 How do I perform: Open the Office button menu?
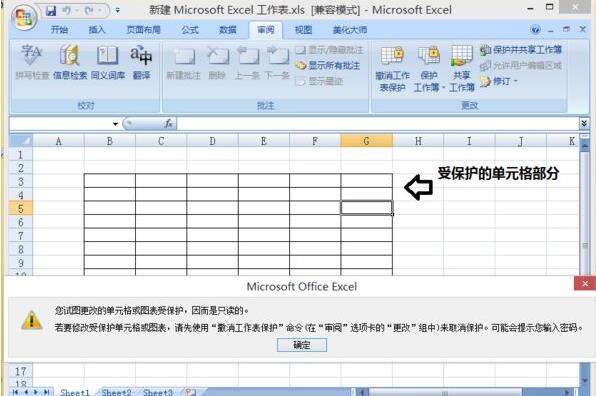coord(24,17)
